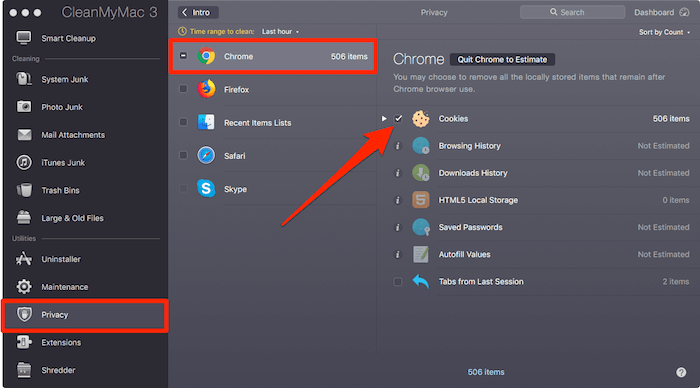Viewport: 700px width, 388px height.
Task: Click the bottom 506 items total
Action: pos(486,372)
